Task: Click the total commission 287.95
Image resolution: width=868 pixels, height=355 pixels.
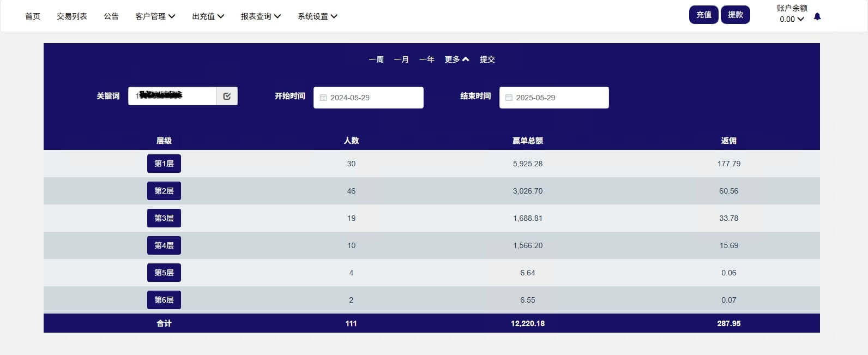Action: point(729,323)
